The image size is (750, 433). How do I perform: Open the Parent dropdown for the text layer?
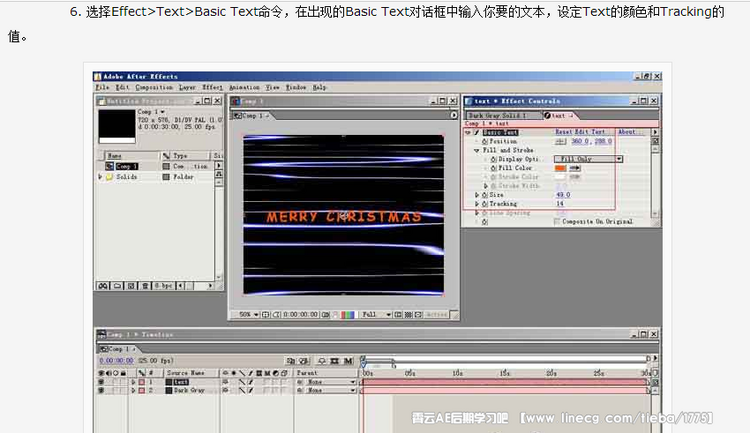pos(329,382)
